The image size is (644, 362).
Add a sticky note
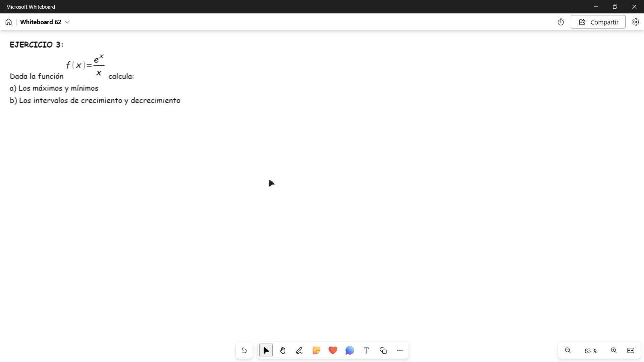pyautogui.click(x=316, y=351)
